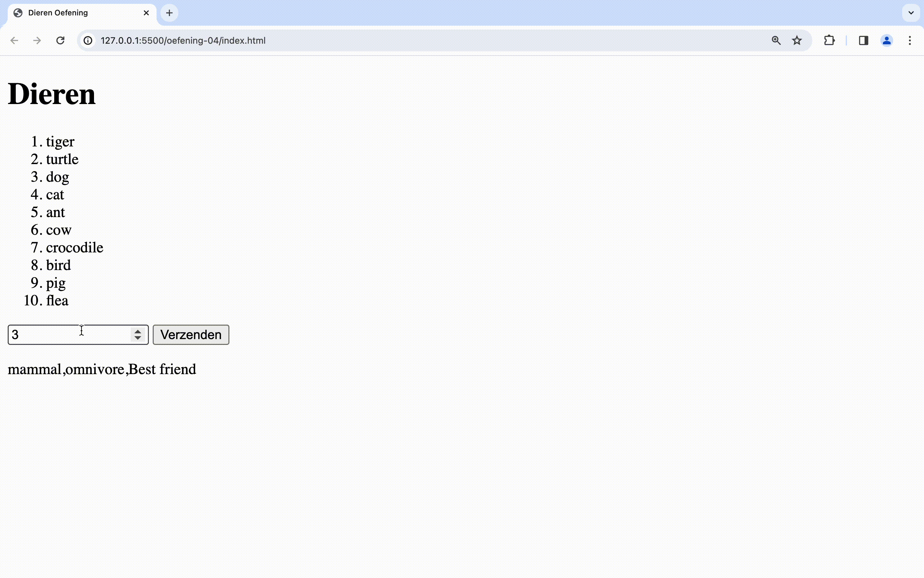The height and width of the screenshot is (578, 924).
Task: Reload the page with refresh icon
Action: click(60, 40)
